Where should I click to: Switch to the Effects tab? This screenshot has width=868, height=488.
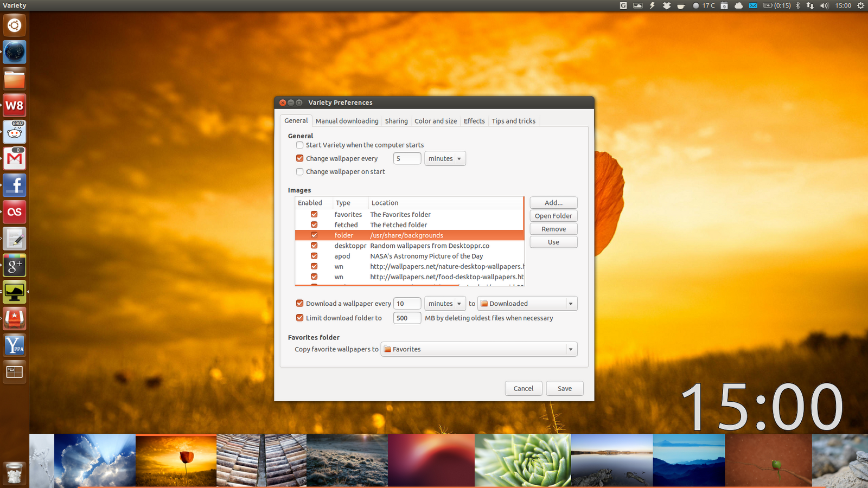(x=474, y=120)
